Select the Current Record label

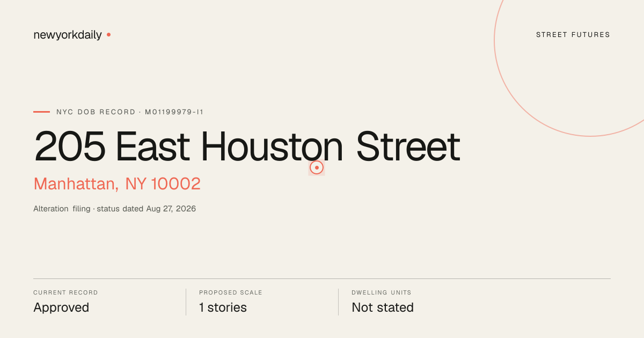(65, 293)
